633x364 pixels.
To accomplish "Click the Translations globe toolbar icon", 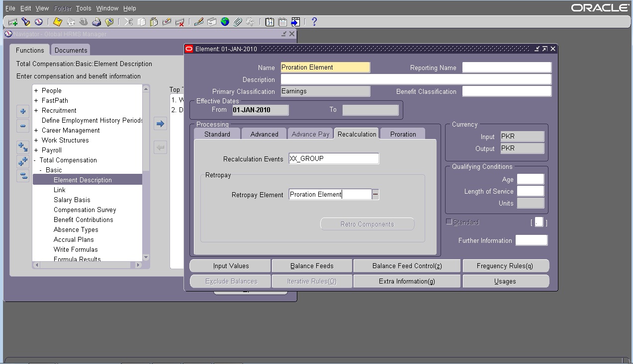I will pyautogui.click(x=225, y=22).
